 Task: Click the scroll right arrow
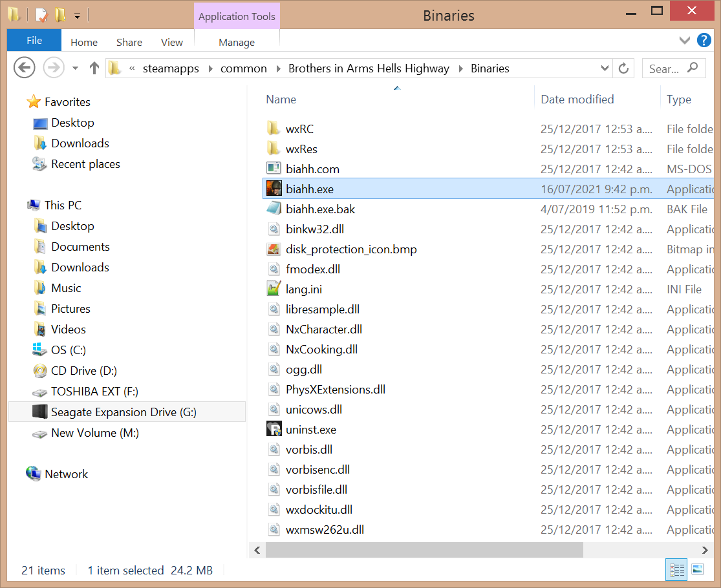tap(705, 550)
